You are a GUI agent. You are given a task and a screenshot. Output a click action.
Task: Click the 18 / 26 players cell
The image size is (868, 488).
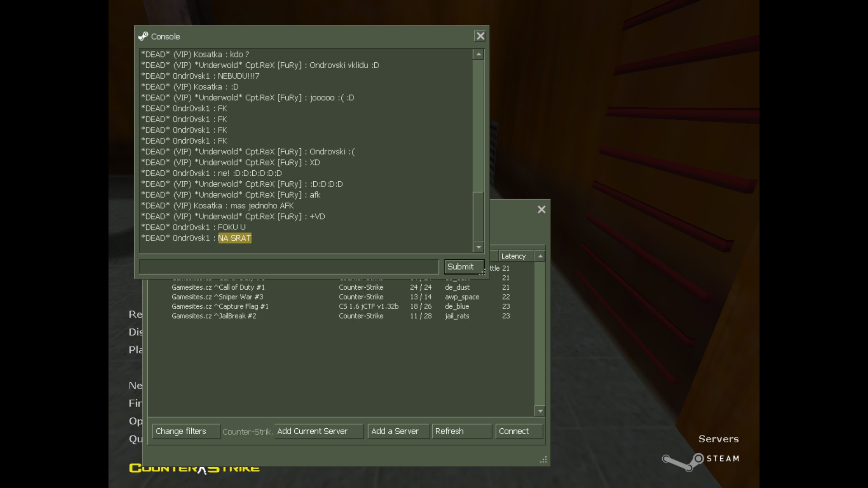point(420,306)
